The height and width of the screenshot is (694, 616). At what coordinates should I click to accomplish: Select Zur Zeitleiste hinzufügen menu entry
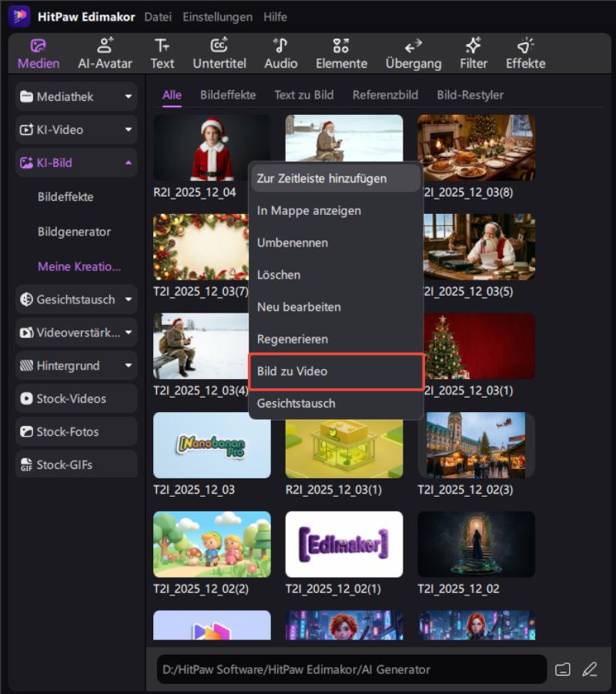(x=336, y=179)
